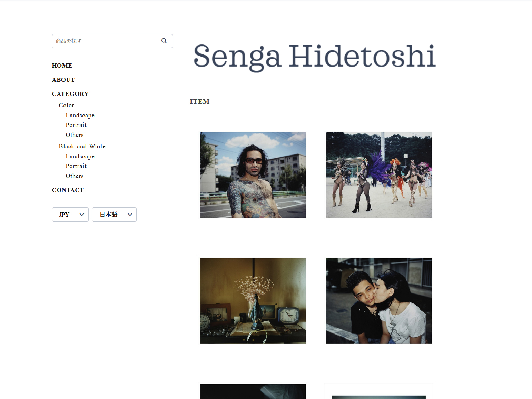Open Portrait under Black-and-White category

(x=76, y=166)
